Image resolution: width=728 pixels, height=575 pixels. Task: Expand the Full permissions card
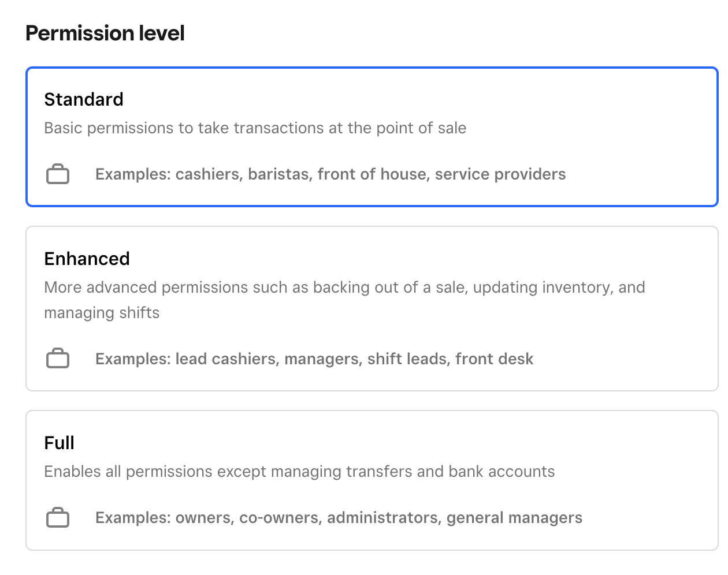371,480
